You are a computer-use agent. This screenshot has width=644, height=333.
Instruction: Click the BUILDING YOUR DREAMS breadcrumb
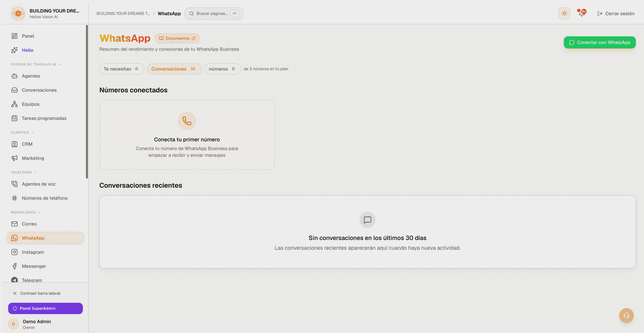coord(123,13)
